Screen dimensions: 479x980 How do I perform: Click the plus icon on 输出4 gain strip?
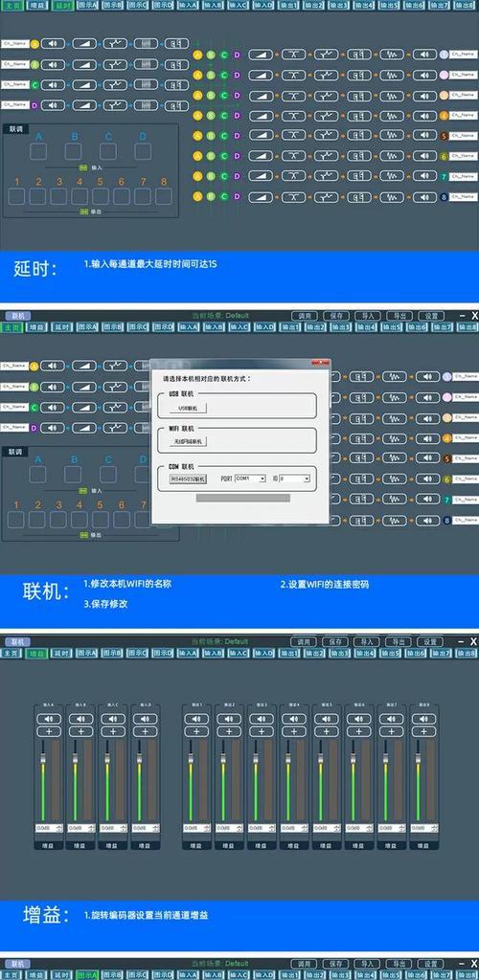[294, 731]
